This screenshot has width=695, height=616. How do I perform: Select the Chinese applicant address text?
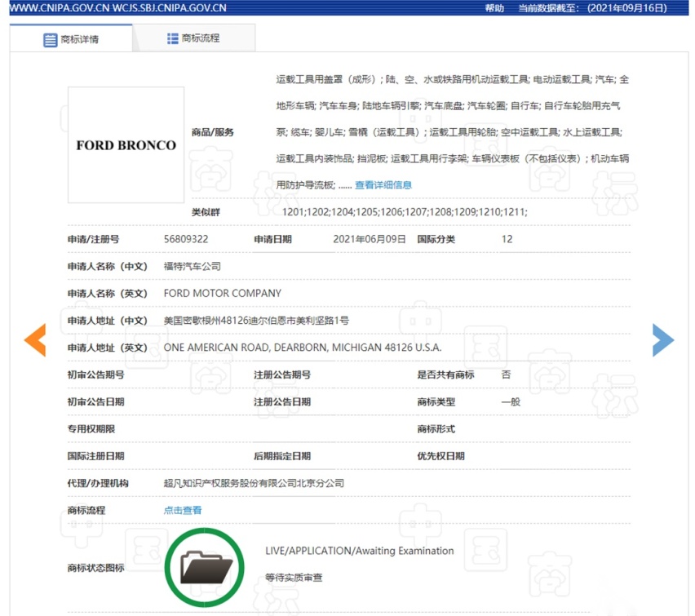pos(256,320)
